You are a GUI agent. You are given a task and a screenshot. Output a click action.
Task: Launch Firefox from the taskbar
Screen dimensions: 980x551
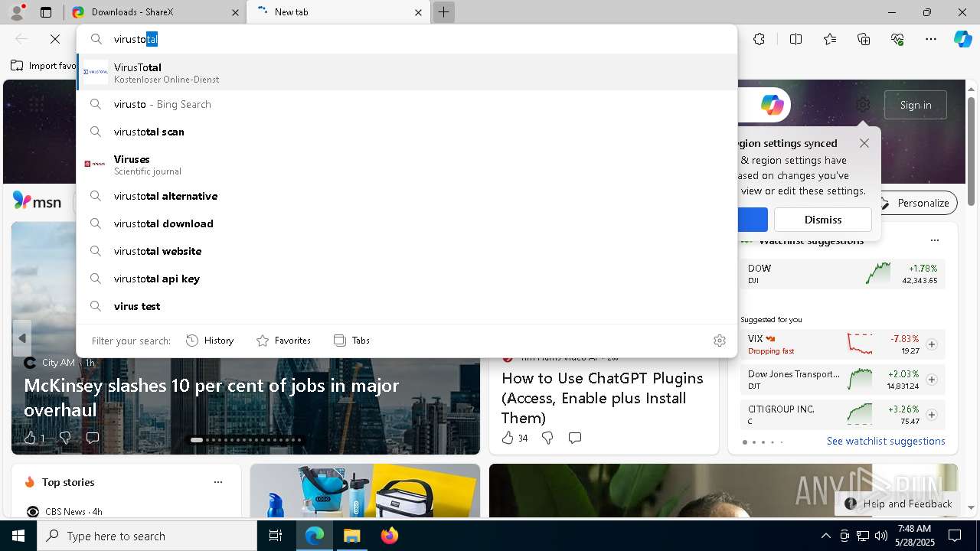pos(389,536)
